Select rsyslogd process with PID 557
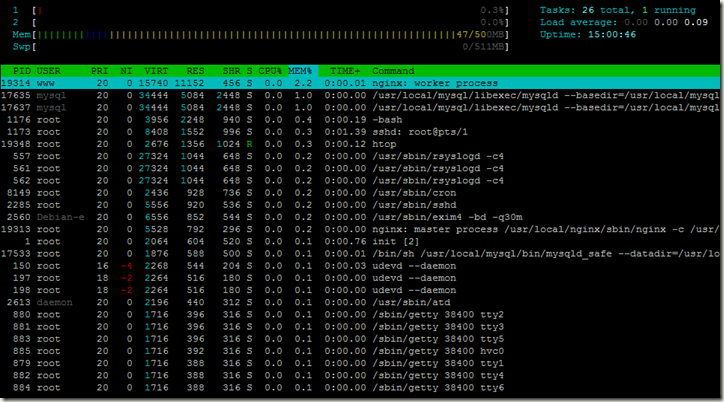The width and height of the screenshot is (724, 402). coord(360,156)
